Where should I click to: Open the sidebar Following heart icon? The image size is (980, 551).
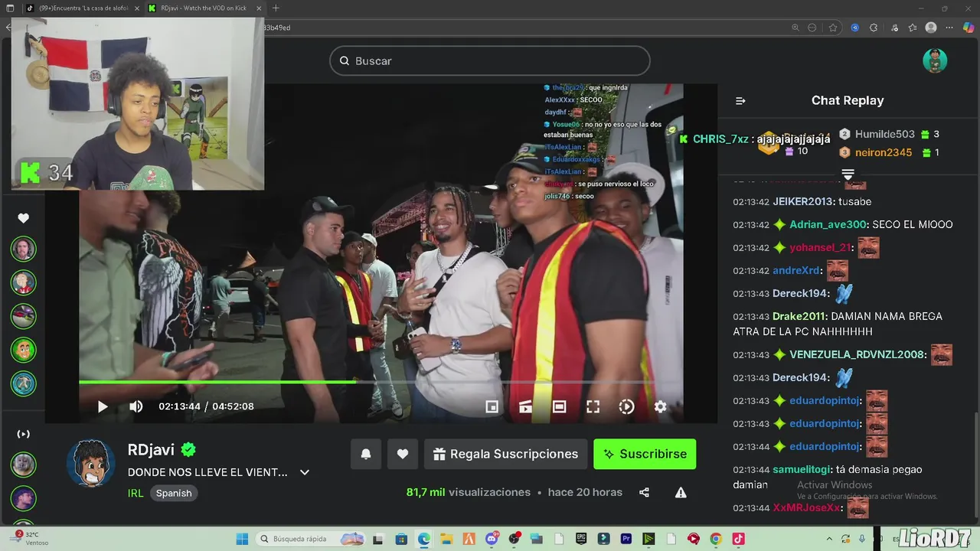tap(24, 218)
